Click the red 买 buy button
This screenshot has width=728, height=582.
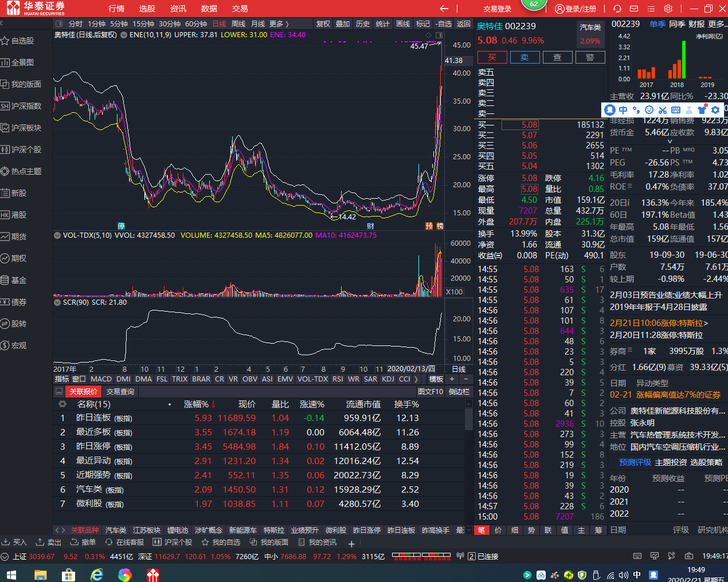click(492, 57)
